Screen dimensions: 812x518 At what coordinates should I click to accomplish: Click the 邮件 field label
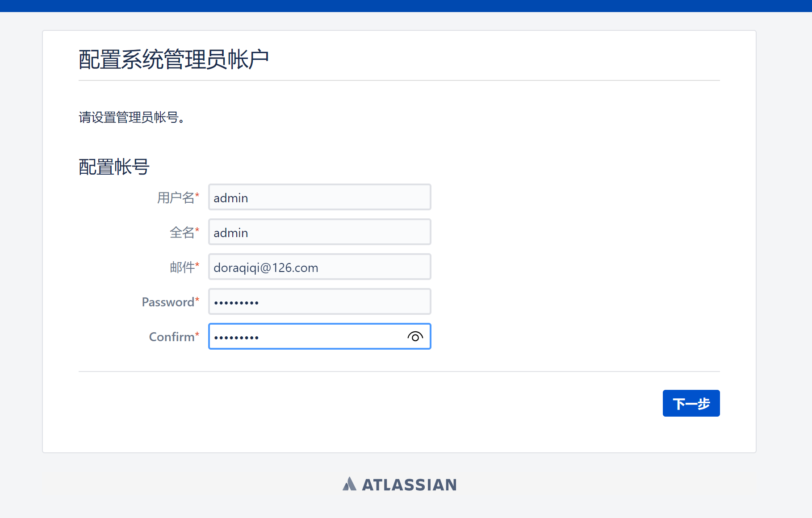[x=182, y=267]
